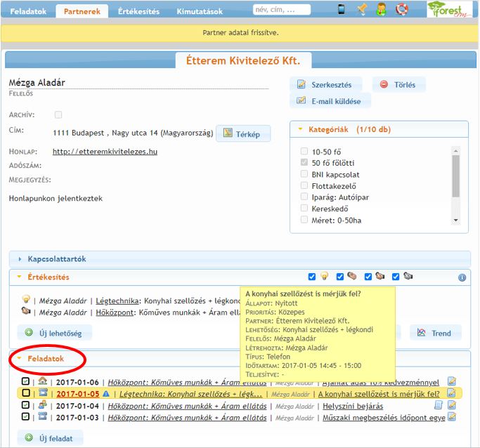Open the etteremkivitelezes.hu website link
Image resolution: width=480 pixels, height=448 pixels.
[105, 151]
